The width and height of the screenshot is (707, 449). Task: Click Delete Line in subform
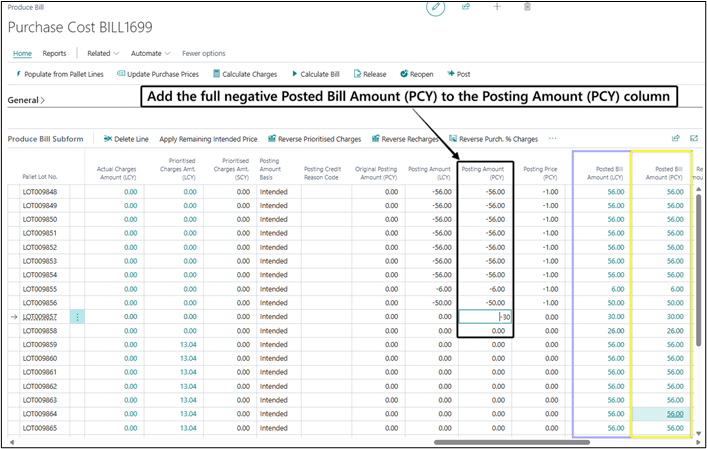coord(126,139)
